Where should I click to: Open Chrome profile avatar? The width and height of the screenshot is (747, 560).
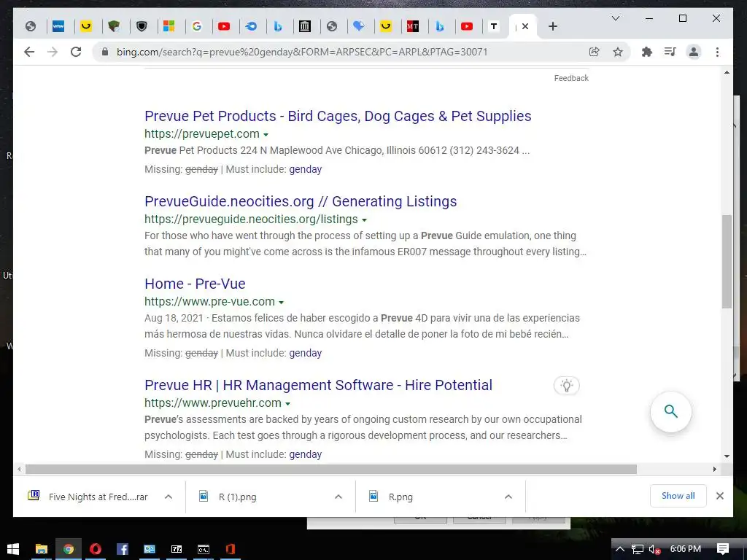pyautogui.click(x=694, y=52)
